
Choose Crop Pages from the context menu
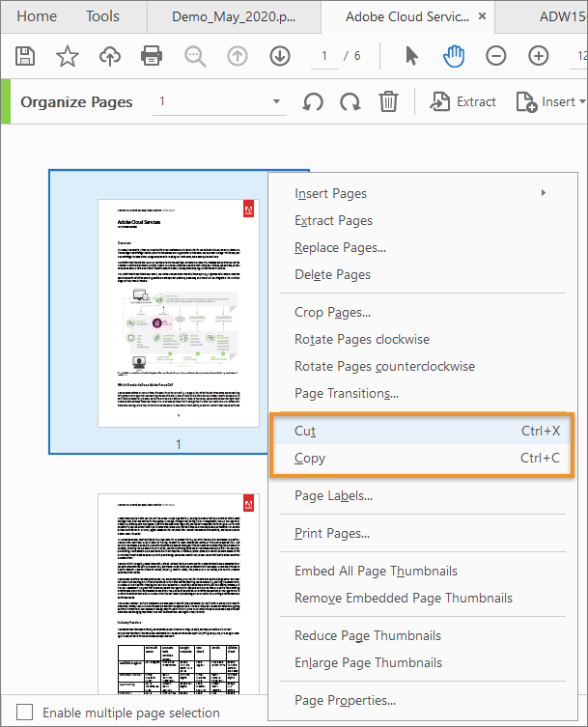[423, 312]
